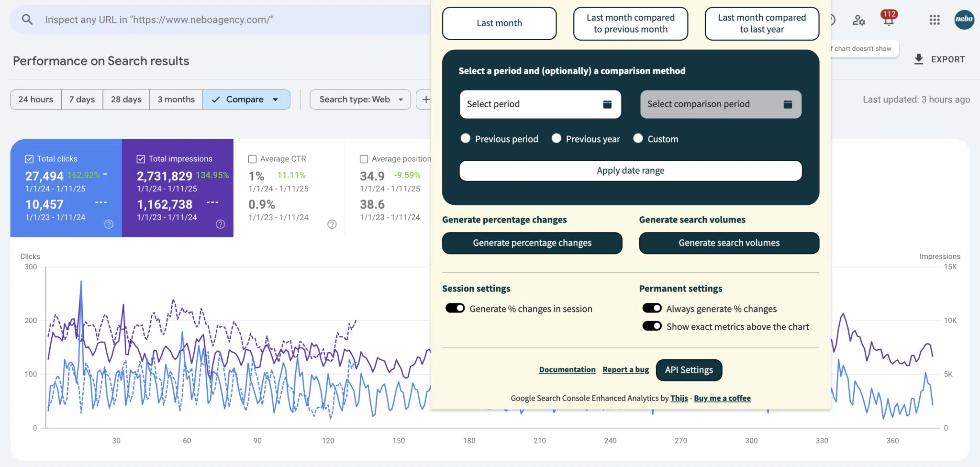Viewport: 980px width, 467px height.
Task: Toggle Generate % changes in session switch
Action: (x=455, y=308)
